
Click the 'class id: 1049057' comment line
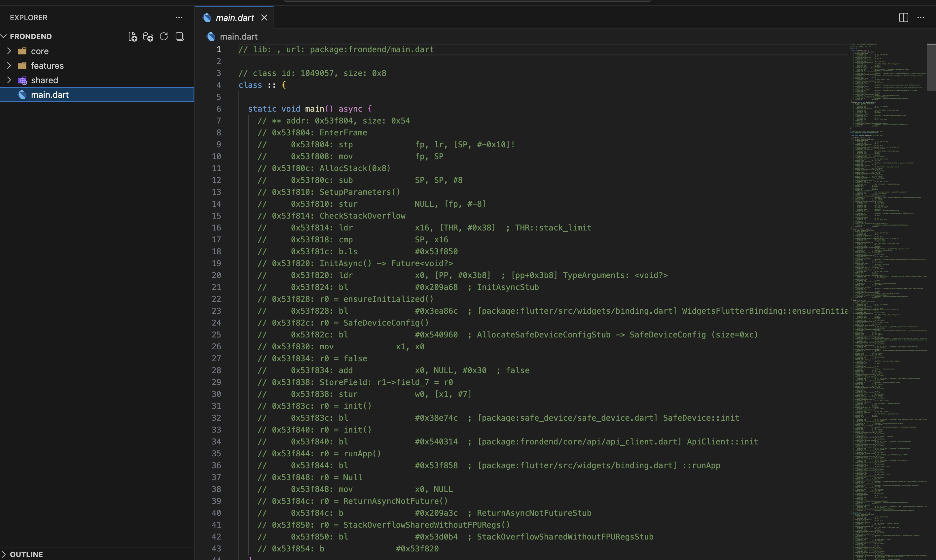[312, 73]
